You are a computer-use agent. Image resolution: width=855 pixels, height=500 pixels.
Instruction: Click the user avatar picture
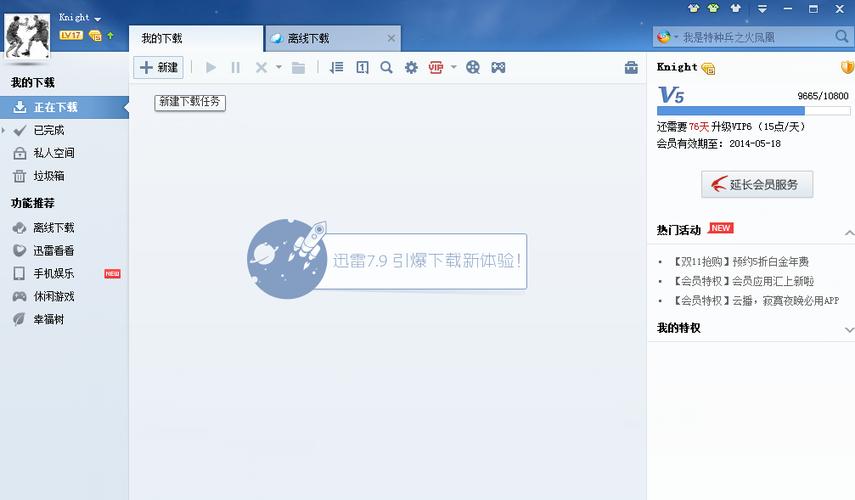pos(27,35)
